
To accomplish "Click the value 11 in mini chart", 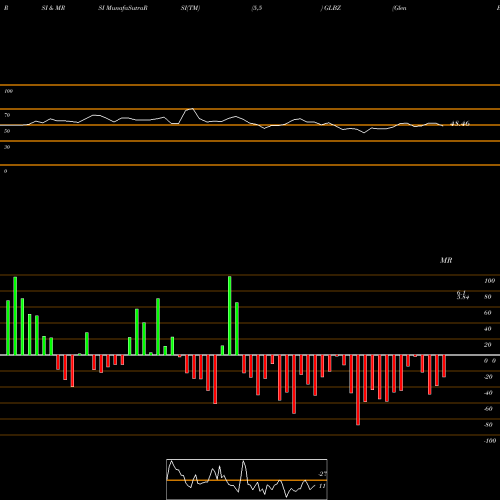I will 322,486.
